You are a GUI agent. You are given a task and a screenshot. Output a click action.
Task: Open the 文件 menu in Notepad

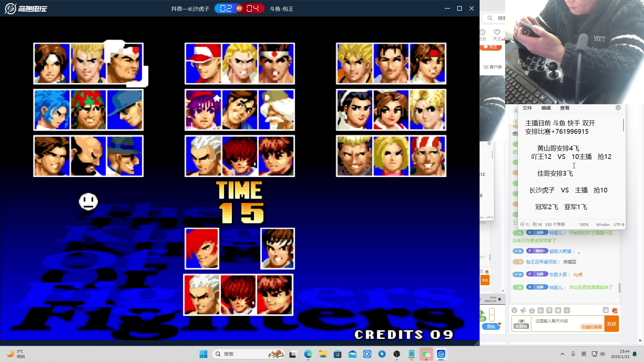point(527,108)
